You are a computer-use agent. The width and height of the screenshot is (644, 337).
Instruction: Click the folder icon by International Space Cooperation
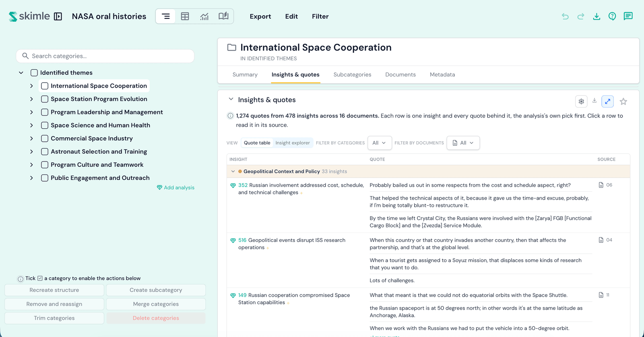point(232,48)
